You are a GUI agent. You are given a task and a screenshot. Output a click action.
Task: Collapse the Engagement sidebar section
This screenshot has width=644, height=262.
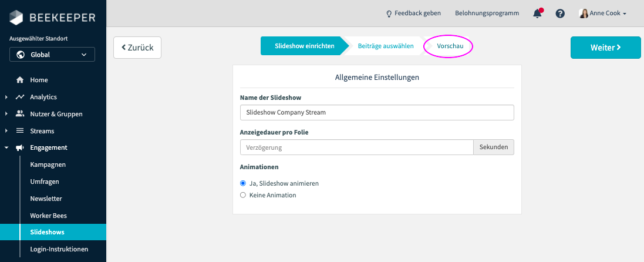[6, 147]
